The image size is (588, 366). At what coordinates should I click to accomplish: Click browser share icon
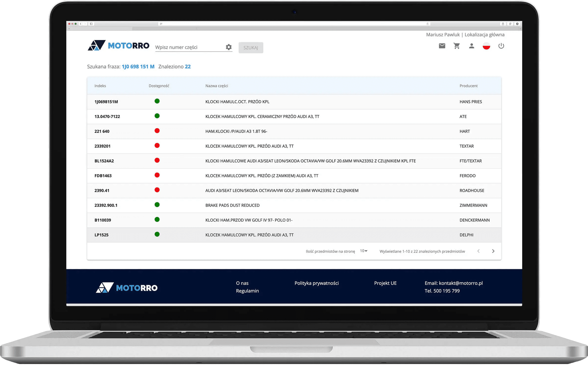503,24
